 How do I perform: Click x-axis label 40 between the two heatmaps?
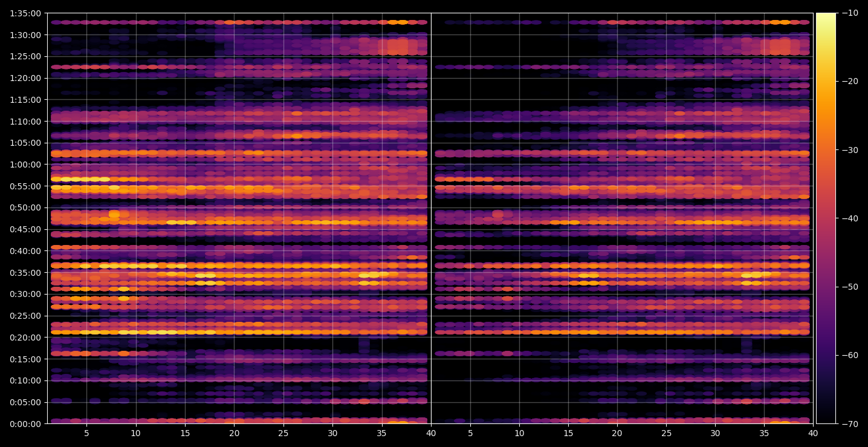(431, 433)
